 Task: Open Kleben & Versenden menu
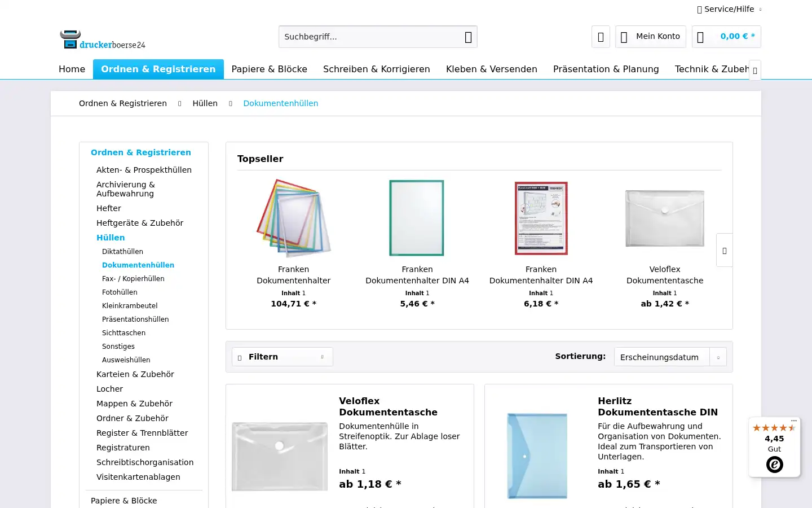pos(492,69)
